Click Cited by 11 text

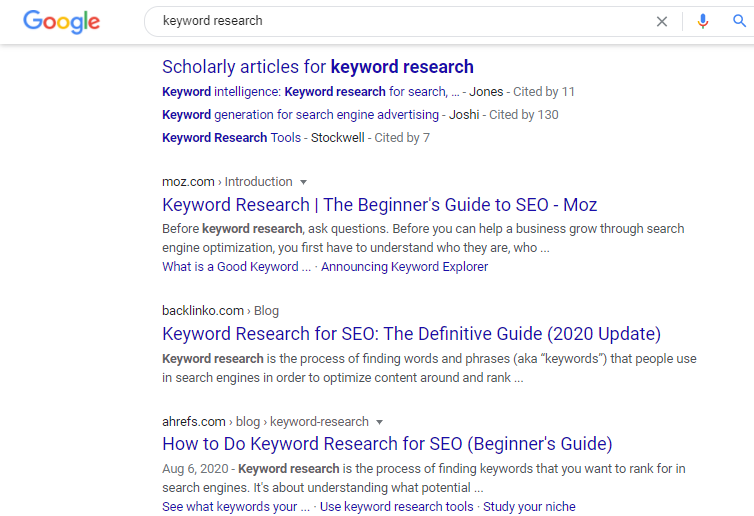(543, 91)
